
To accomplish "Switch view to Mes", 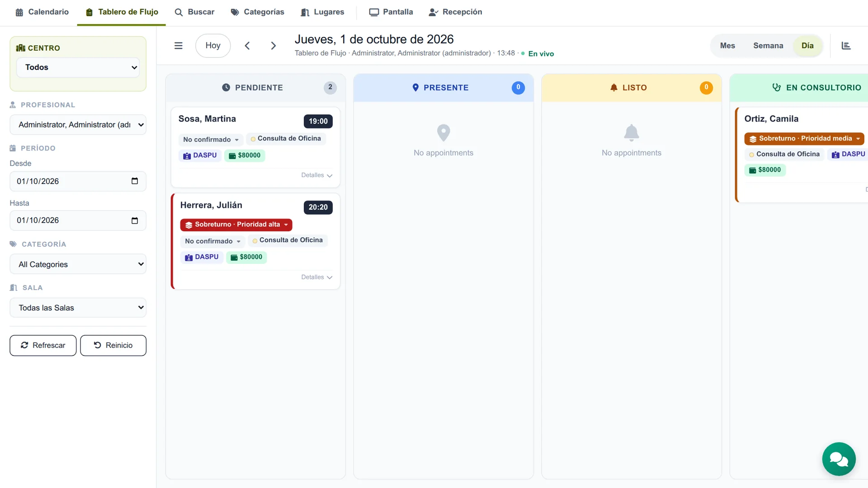I will pos(727,46).
